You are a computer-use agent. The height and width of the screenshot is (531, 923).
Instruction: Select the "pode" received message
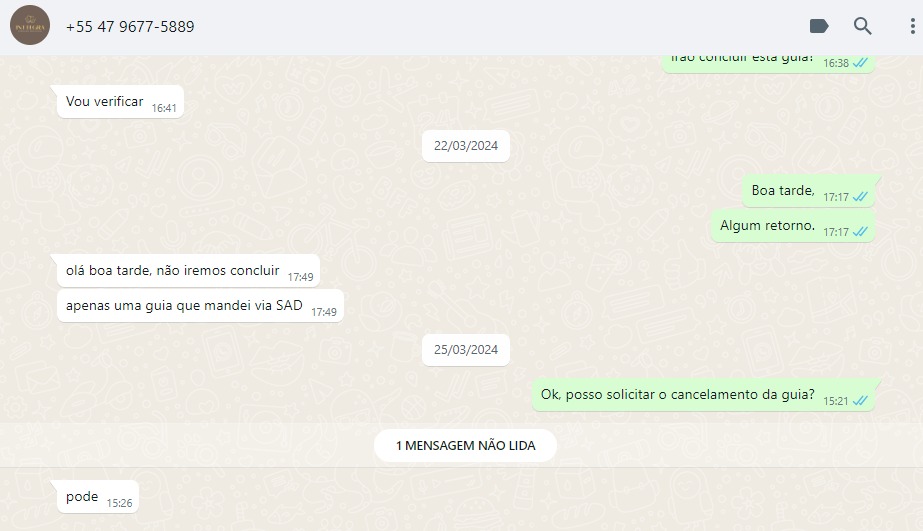pos(98,497)
